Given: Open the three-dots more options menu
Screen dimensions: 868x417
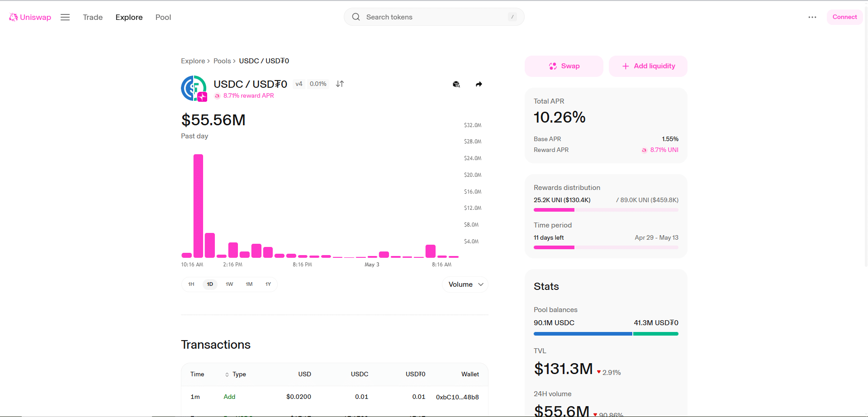Looking at the screenshot, I should (x=812, y=17).
